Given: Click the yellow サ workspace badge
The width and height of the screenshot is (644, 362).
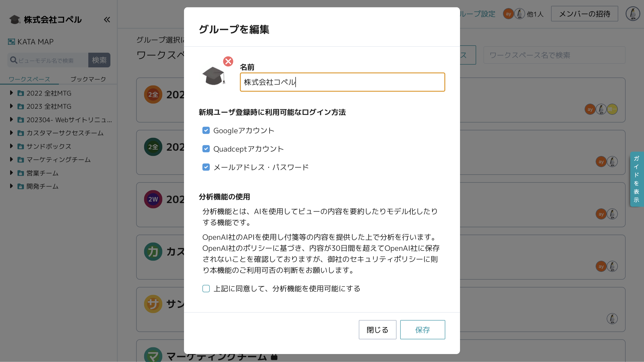Looking at the screenshot, I should tap(153, 304).
